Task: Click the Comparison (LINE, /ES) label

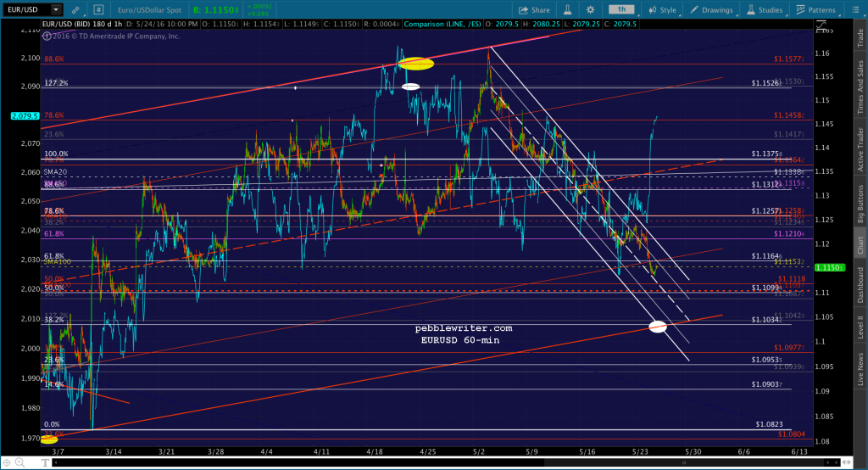Action: click(x=442, y=25)
